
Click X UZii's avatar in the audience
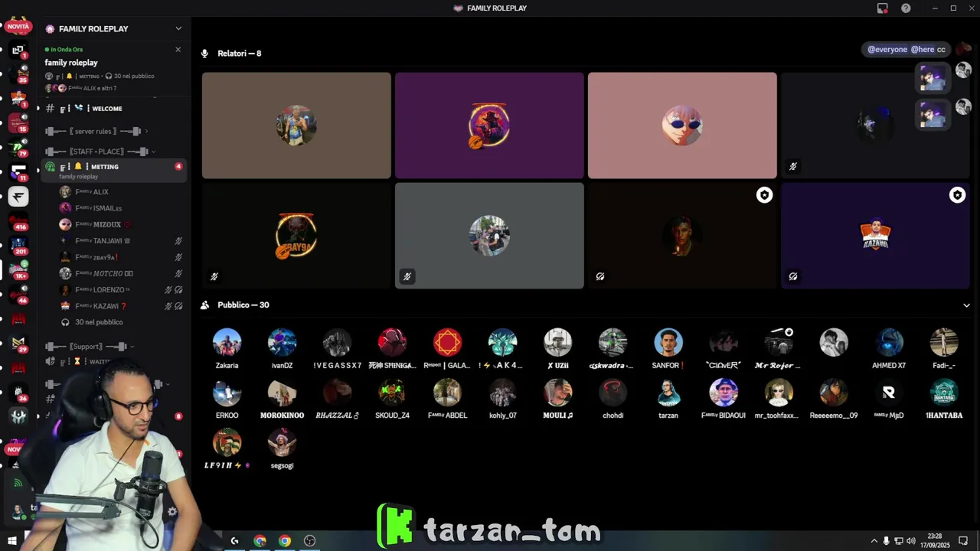[557, 342]
